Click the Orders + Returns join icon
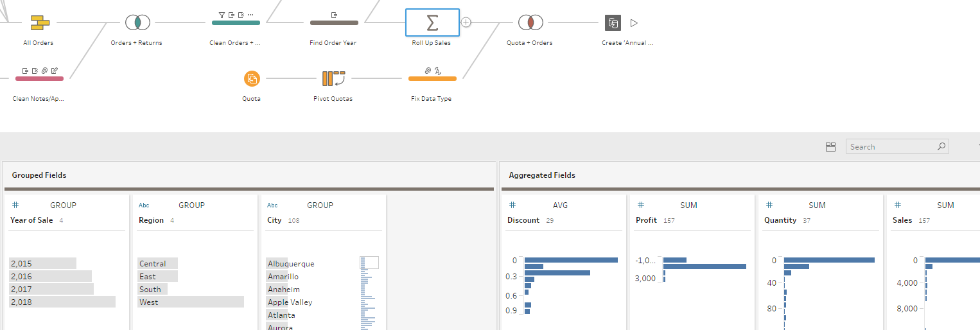 [137, 22]
